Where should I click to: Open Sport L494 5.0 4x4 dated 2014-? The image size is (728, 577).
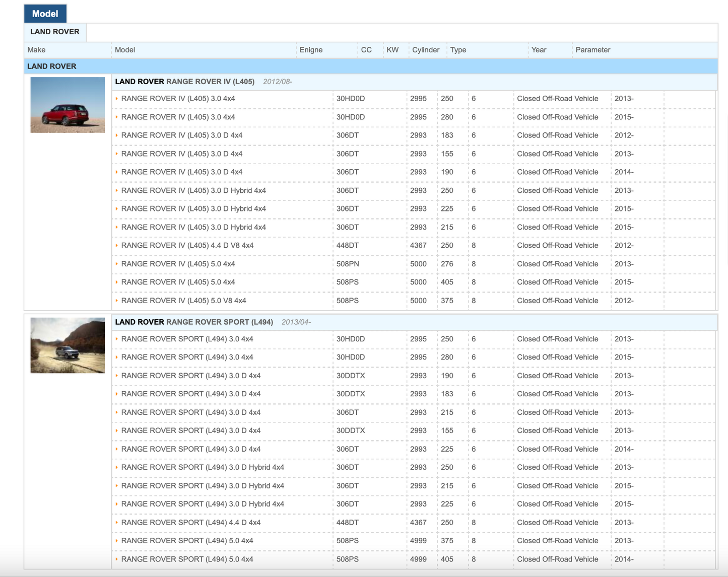pos(187,559)
